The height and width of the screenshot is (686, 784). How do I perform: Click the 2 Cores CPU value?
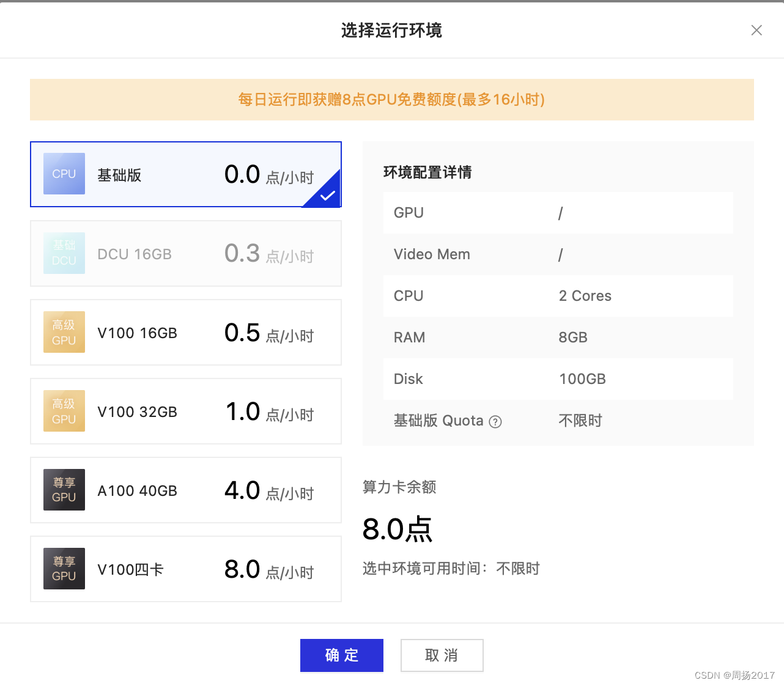click(x=585, y=296)
